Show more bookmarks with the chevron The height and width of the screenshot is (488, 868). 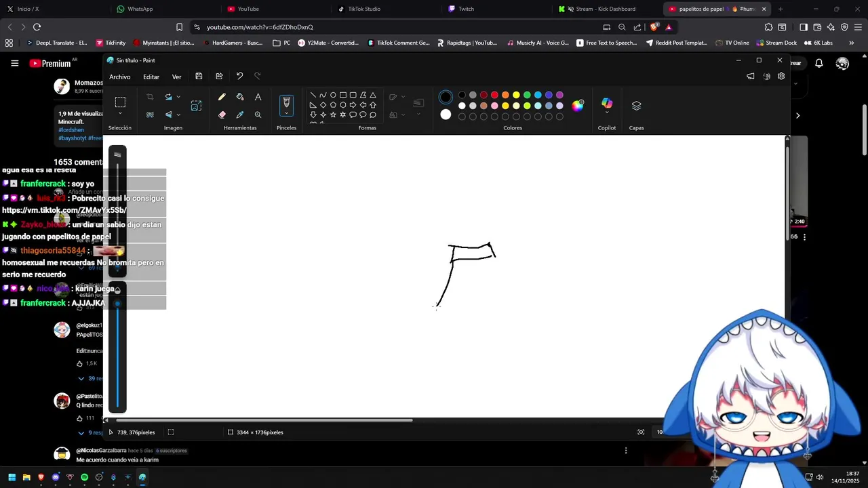pos(851,43)
